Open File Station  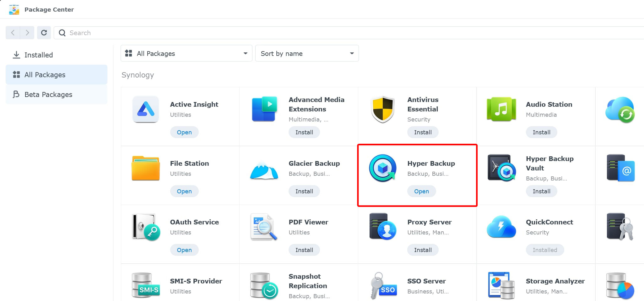click(184, 191)
